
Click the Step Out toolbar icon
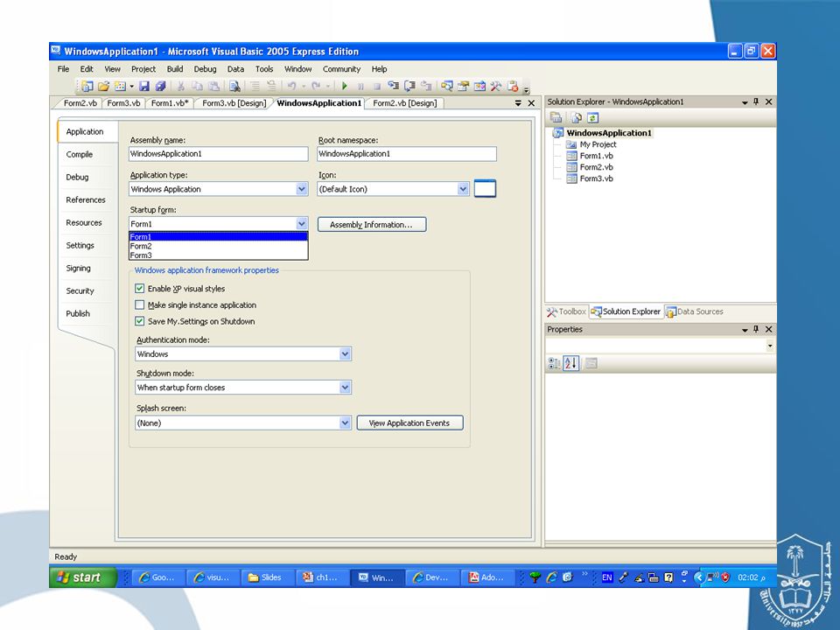coord(426,86)
